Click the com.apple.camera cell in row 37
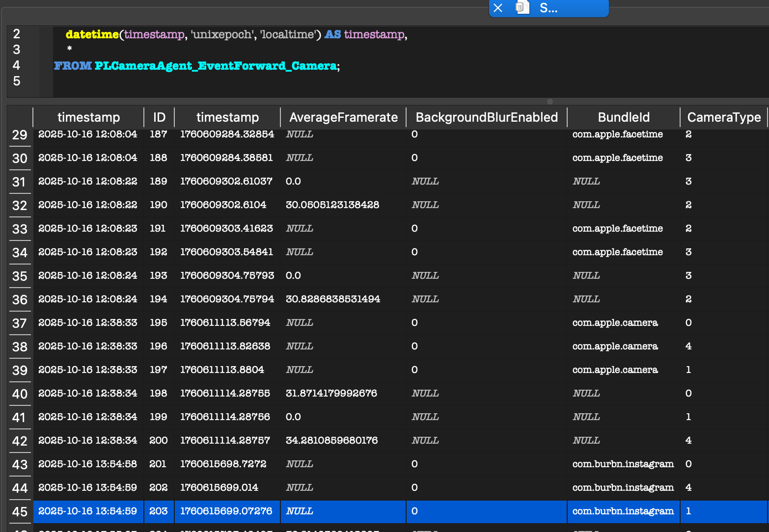 (x=615, y=322)
